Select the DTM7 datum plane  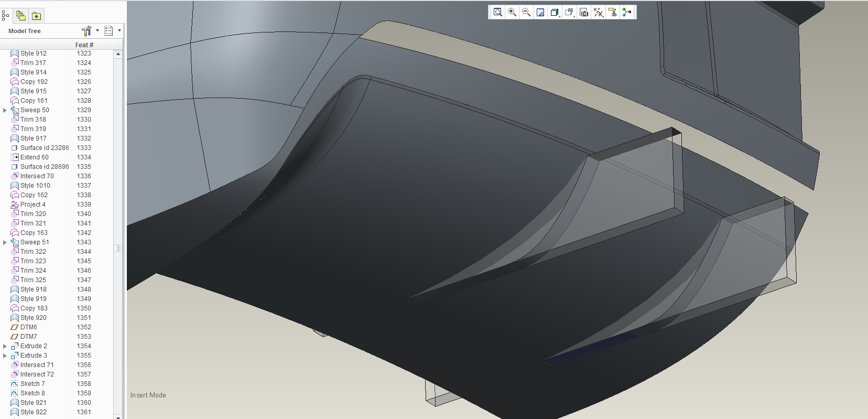(29, 337)
